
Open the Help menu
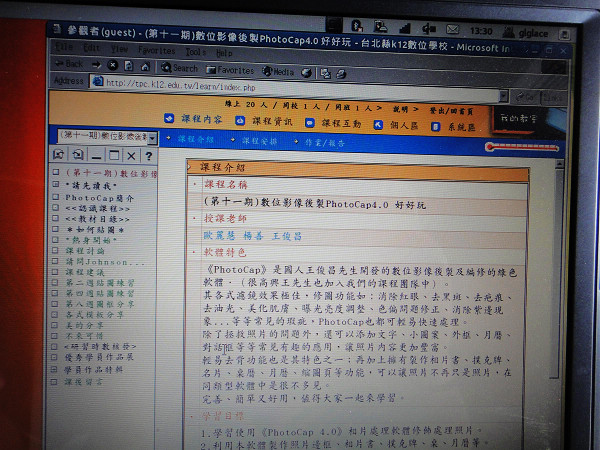pyautogui.click(x=224, y=52)
